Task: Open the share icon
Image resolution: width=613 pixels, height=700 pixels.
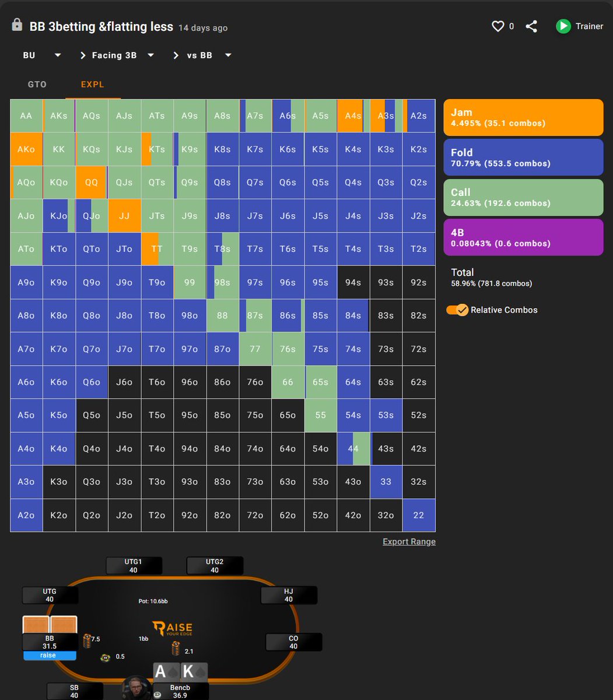Action: point(531,26)
